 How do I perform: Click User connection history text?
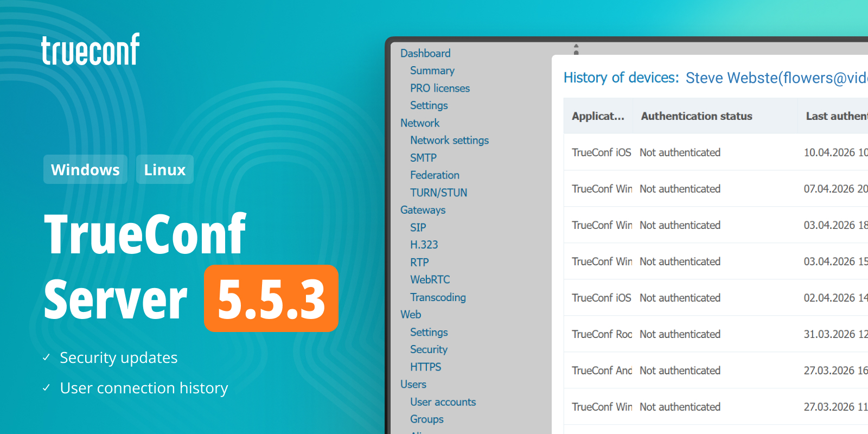coord(144,388)
